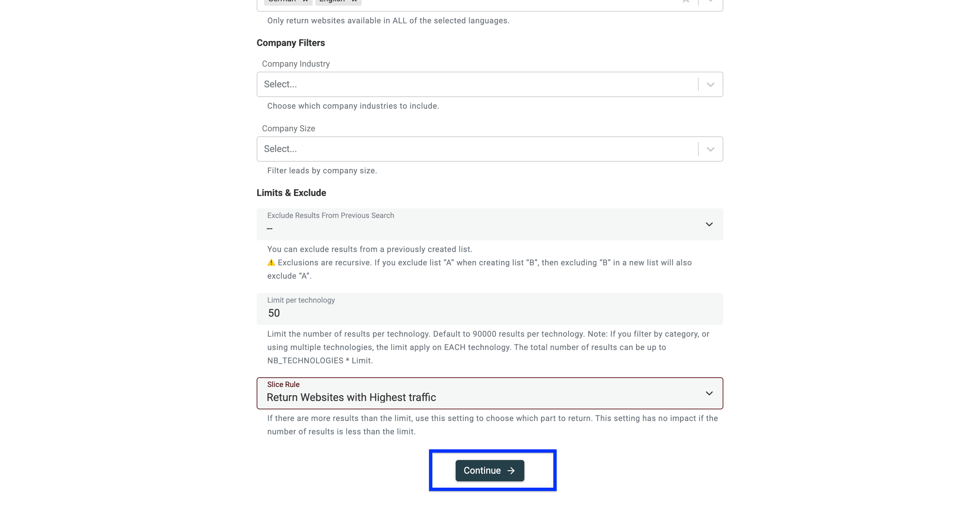The height and width of the screenshot is (532, 980).
Task: Click the 'Limits & Exclude' section heading
Action: [291, 193]
